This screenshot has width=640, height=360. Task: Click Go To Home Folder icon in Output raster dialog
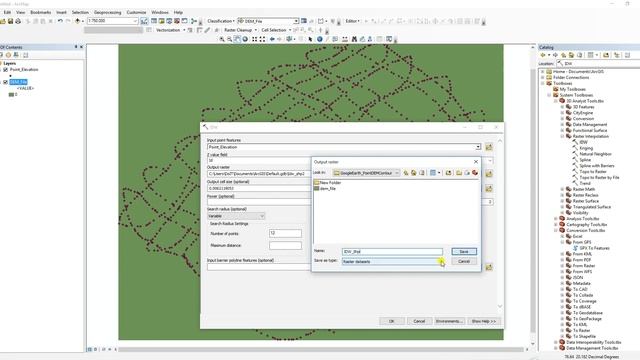pos(413,173)
